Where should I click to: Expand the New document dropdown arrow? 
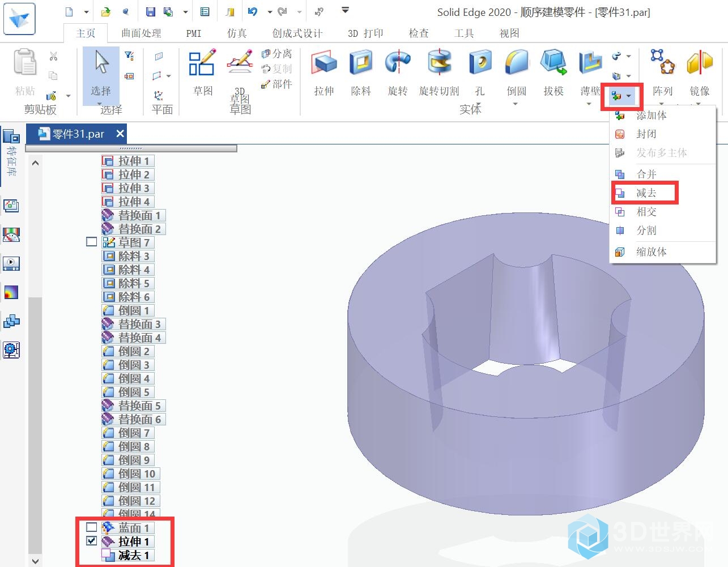(x=86, y=12)
